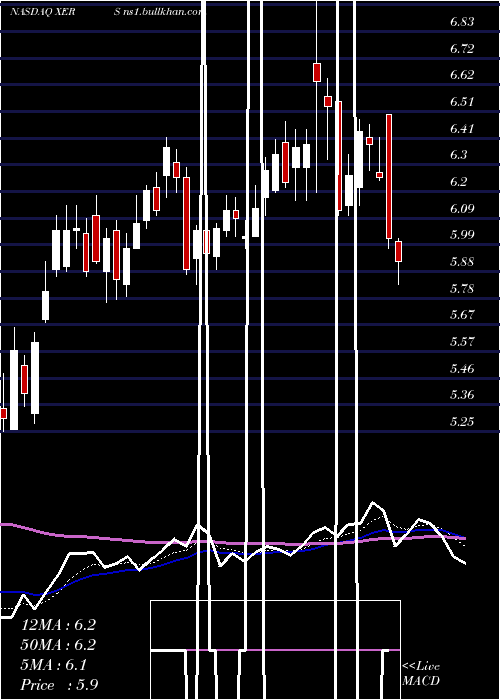The image size is (500, 700).
Task: Click the ns1.bullkhan.com source text
Action: point(163,12)
